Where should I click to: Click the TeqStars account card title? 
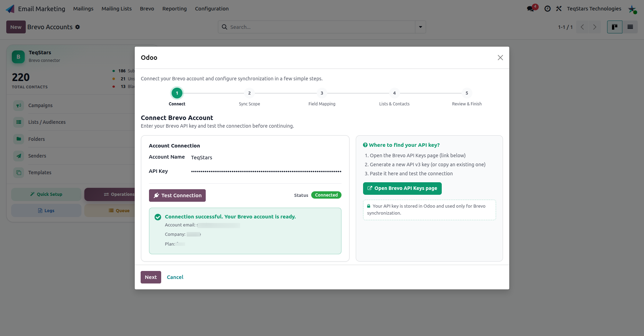pyautogui.click(x=40, y=53)
